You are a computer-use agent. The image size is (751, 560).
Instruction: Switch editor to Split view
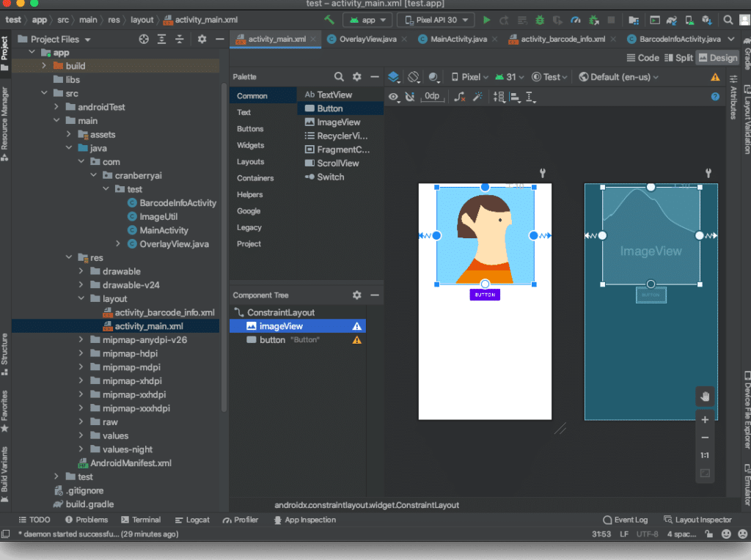pos(678,58)
